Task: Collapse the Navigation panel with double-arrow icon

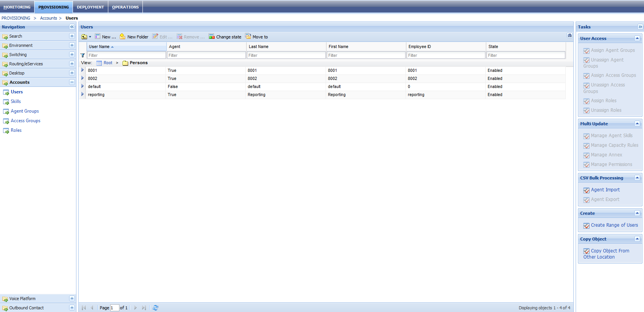Action: [x=72, y=27]
